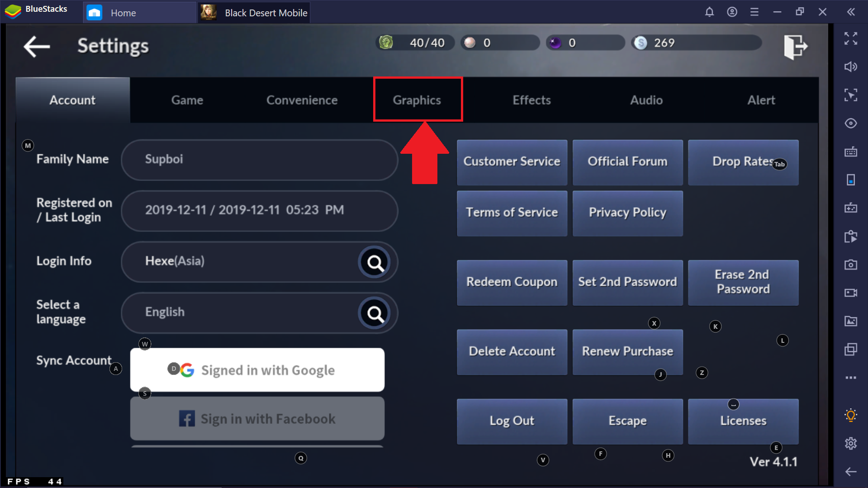Image resolution: width=868 pixels, height=488 pixels.
Task: Open the Graphics tab
Action: click(x=417, y=100)
